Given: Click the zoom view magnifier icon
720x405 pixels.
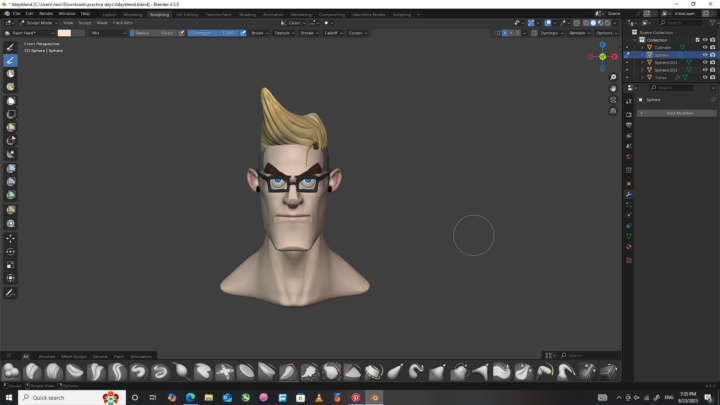Looking at the screenshot, I should pos(613,77).
